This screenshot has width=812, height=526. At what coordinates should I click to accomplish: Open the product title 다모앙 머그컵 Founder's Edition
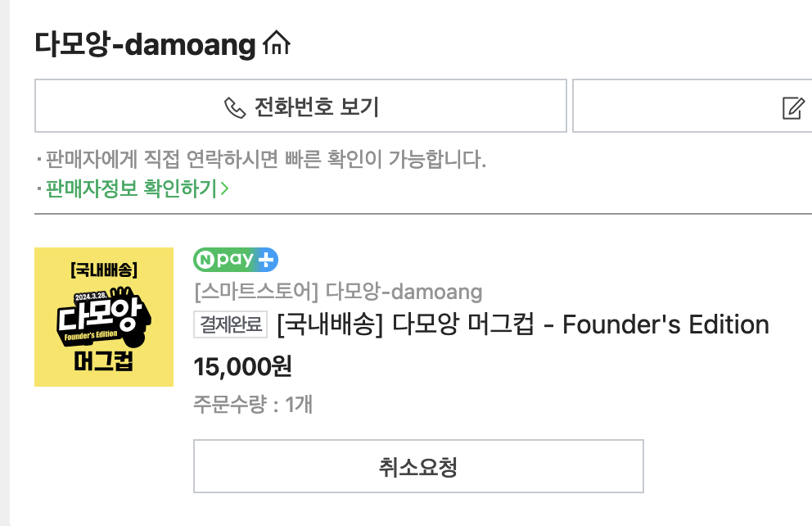point(523,324)
